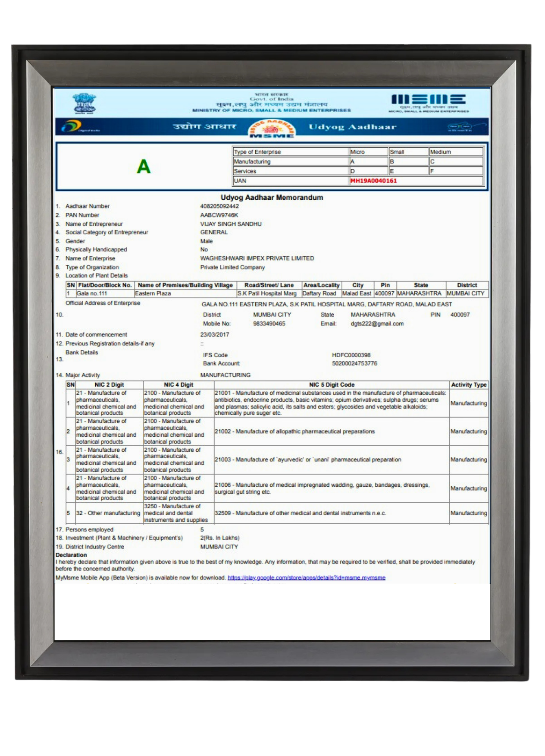Click major activity value 'MANUFACTURING'

(225, 375)
